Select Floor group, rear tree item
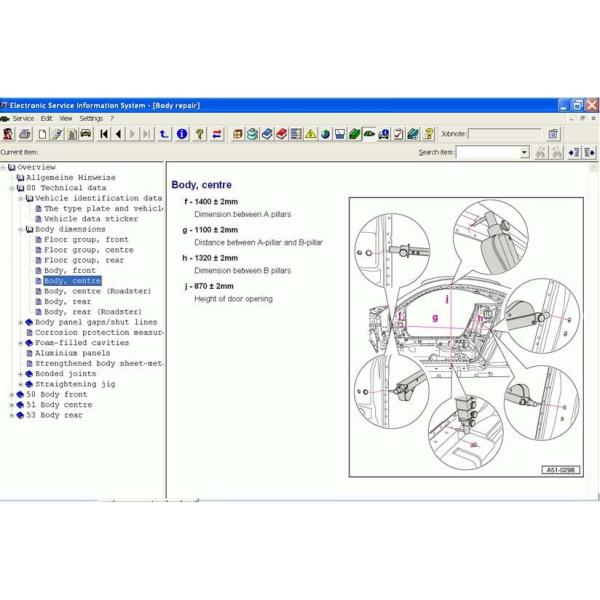The height and width of the screenshot is (600, 600). [x=84, y=260]
